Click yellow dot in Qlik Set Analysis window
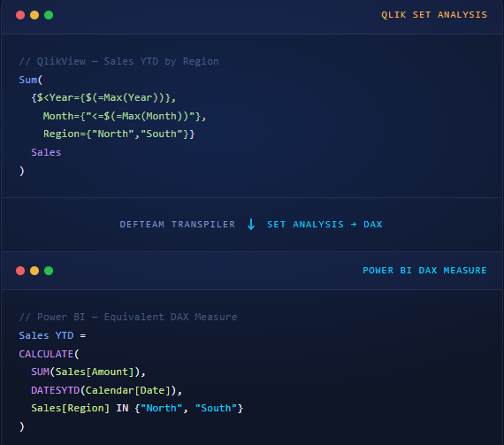The image size is (504, 445). [x=34, y=15]
